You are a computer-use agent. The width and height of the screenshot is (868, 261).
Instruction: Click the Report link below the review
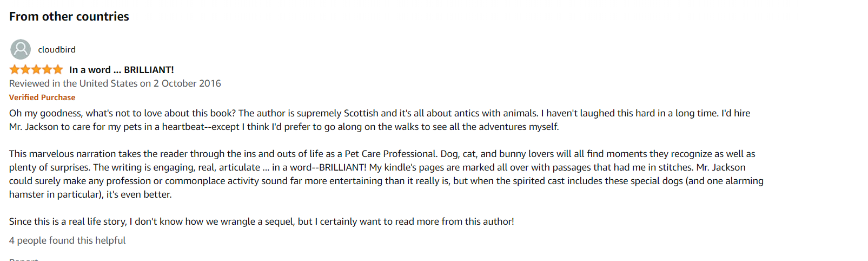tap(23, 259)
